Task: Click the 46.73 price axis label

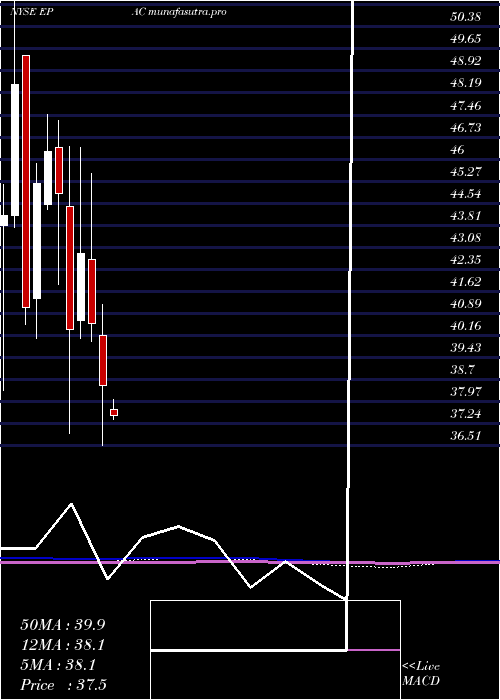Action: tap(466, 128)
